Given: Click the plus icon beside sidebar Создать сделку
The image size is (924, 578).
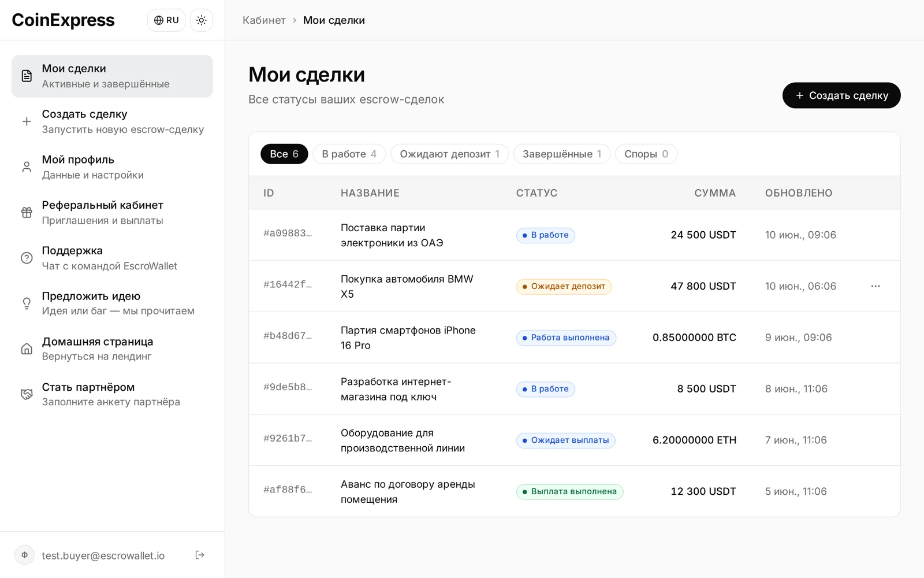Looking at the screenshot, I should 27,121.
